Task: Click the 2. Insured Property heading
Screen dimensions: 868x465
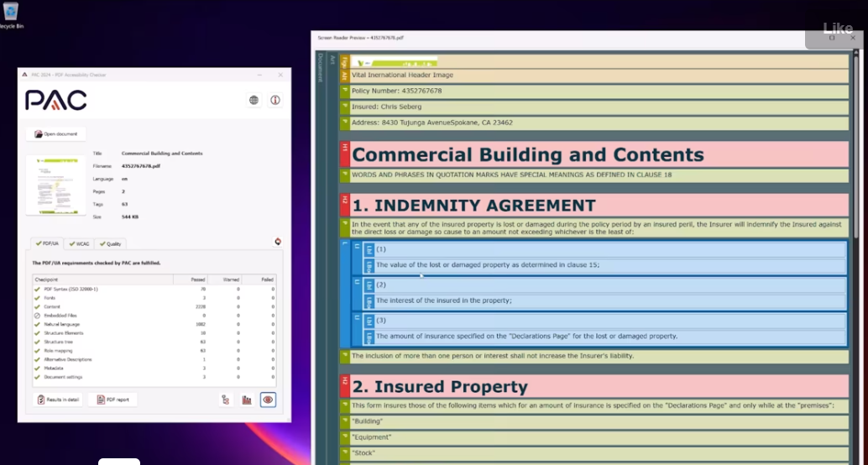Action: [x=440, y=386]
